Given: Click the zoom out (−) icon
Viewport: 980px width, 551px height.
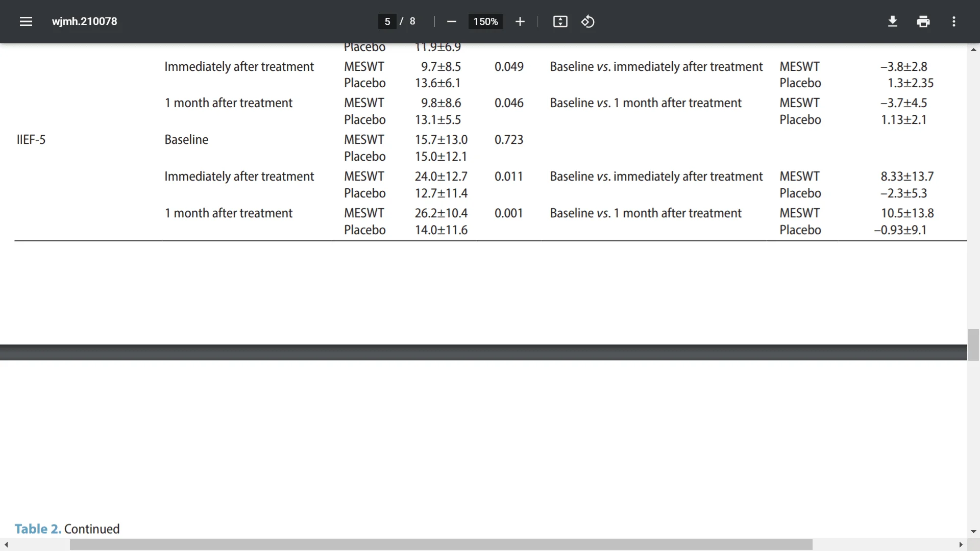Looking at the screenshot, I should click(x=452, y=21).
